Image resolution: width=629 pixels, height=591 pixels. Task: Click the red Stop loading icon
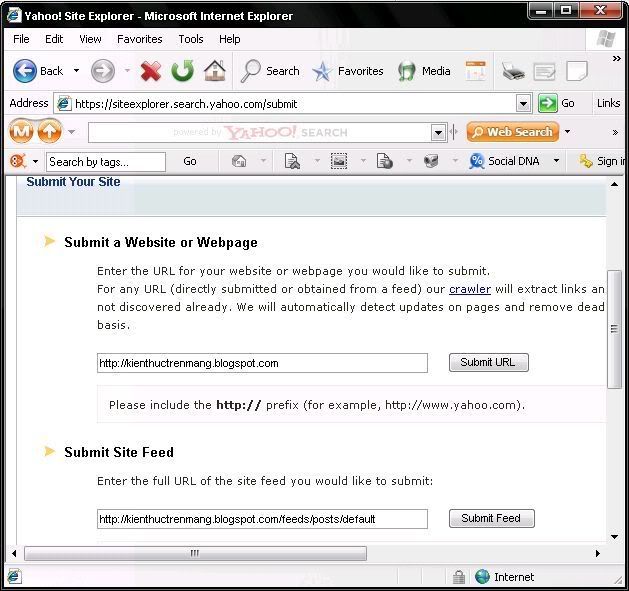pyautogui.click(x=150, y=71)
